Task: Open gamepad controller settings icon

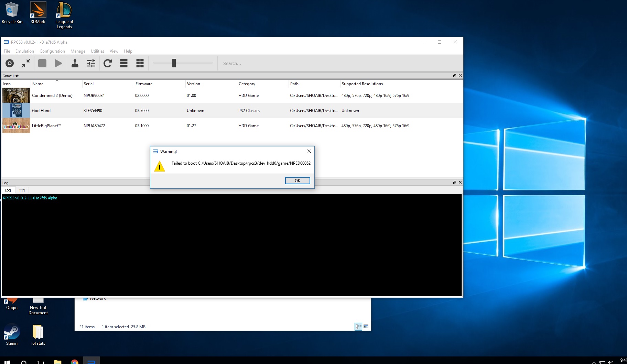Action: tap(75, 63)
